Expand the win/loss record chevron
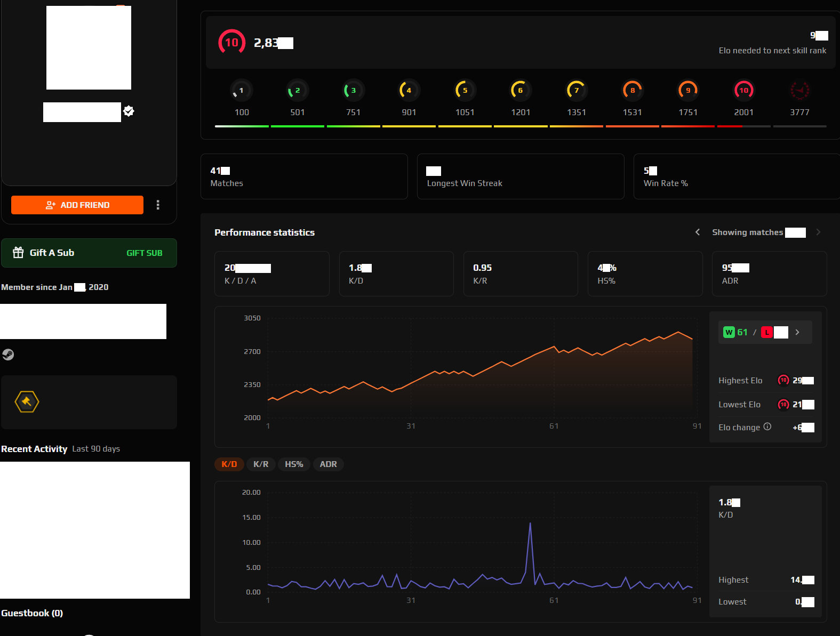This screenshot has width=840, height=636. (797, 332)
